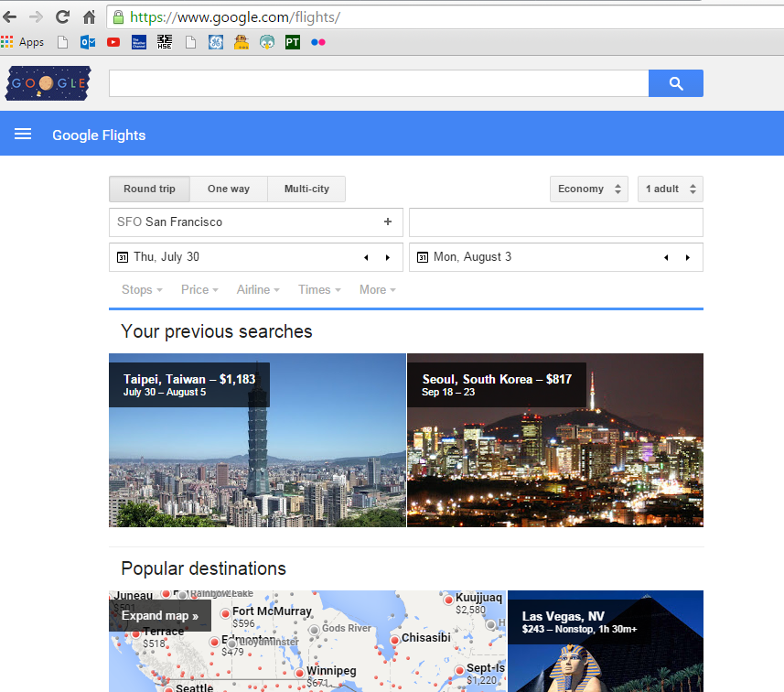The width and height of the screenshot is (784, 692).
Task: Open the HSE bookmark
Action: pos(165,42)
